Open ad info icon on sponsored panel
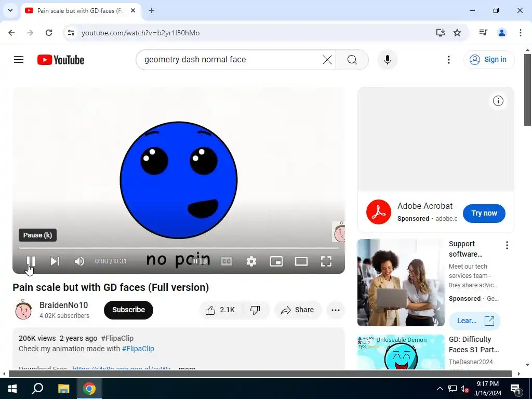The image size is (532, 399). (x=498, y=101)
